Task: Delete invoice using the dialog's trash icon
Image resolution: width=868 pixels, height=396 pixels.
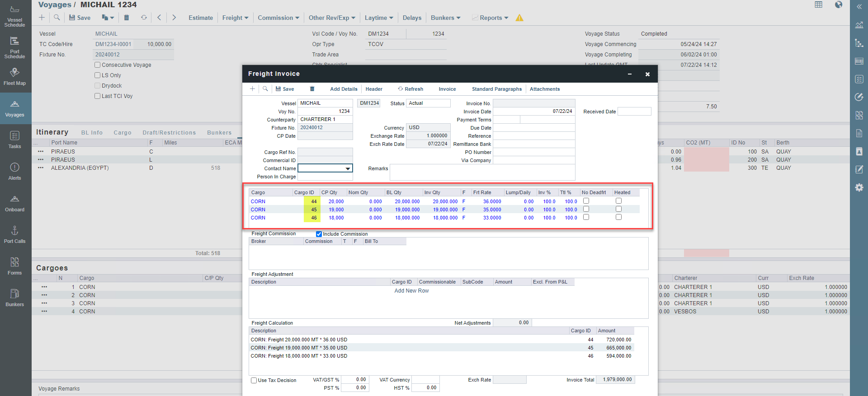Action: click(312, 89)
